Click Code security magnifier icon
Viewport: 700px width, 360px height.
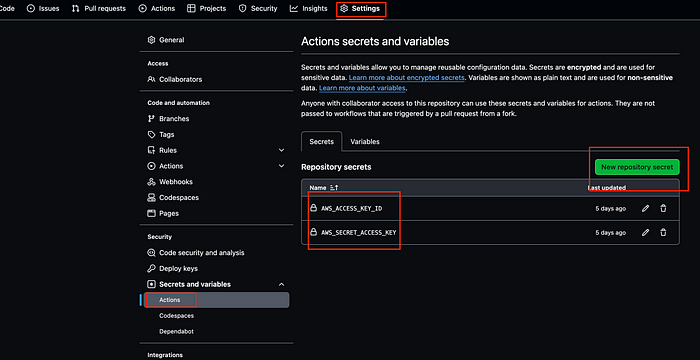151,253
